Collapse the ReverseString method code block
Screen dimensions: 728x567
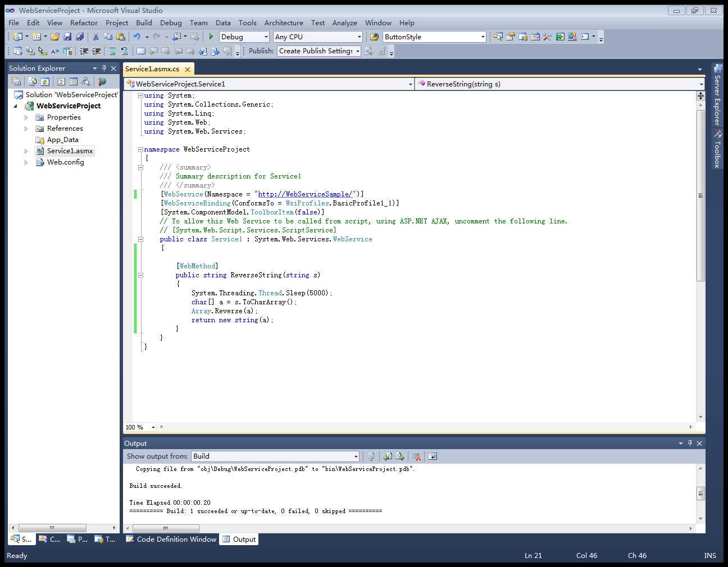click(140, 275)
